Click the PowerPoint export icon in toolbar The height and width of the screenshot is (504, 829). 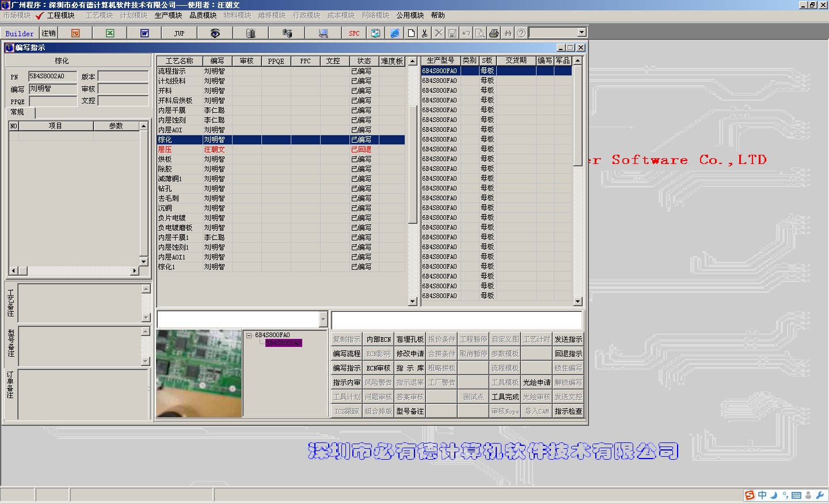pyautogui.click(x=75, y=33)
